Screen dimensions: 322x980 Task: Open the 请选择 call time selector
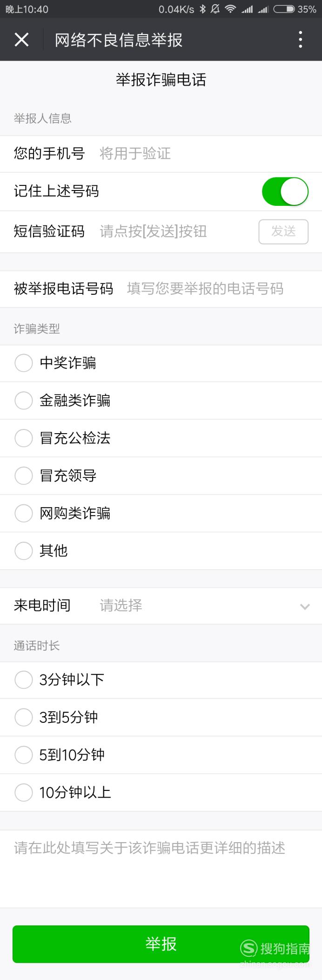coord(121,606)
